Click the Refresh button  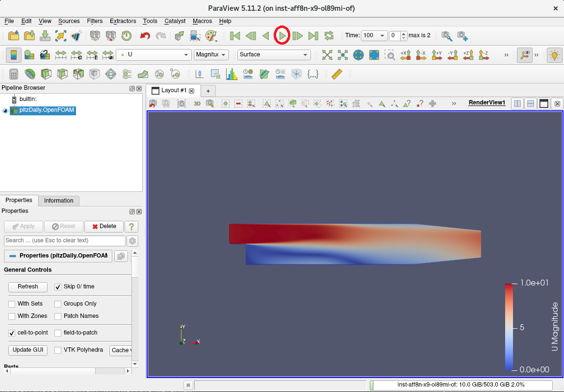(x=28, y=287)
